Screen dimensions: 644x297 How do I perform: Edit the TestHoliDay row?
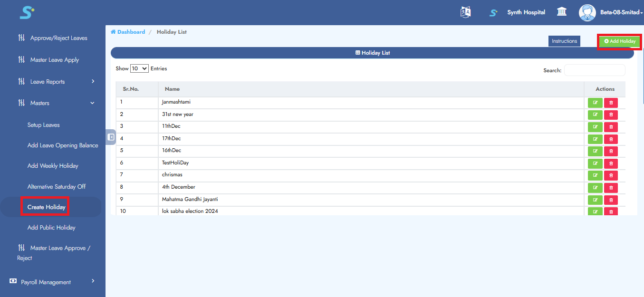[595, 163]
